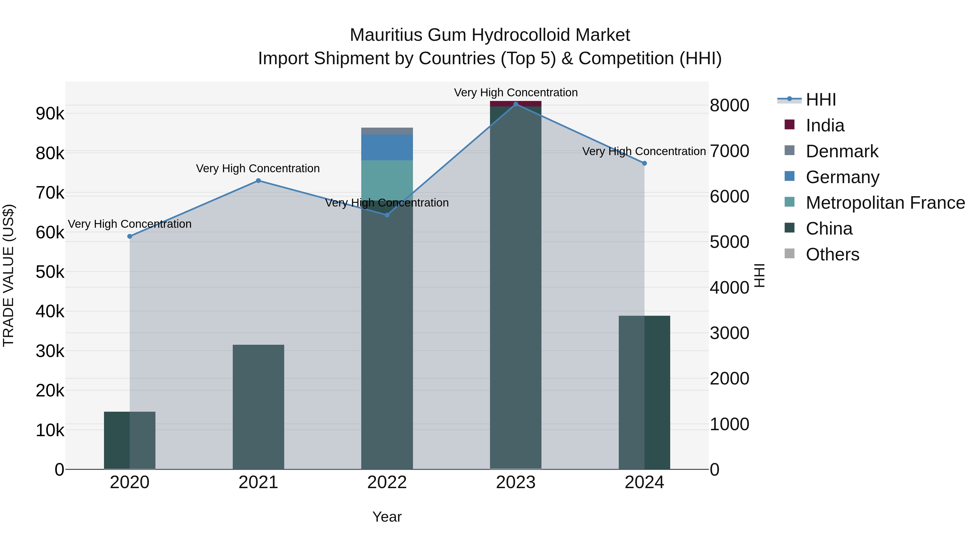Click the 2020 Very High Concentration annotation
The height and width of the screenshot is (551, 980).
(x=130, y=224)
